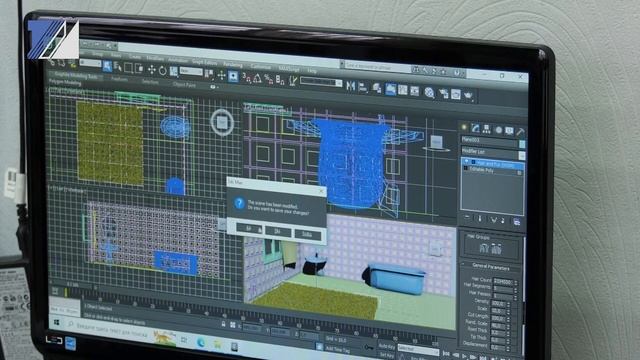Screen dimensions: 640x360
Task: Toggle Hair and Fur modifier visibility eye
Action: coord(467,161)
